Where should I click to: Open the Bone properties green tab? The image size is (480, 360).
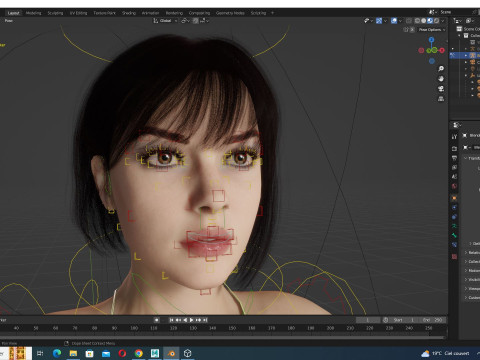[454, 235]
